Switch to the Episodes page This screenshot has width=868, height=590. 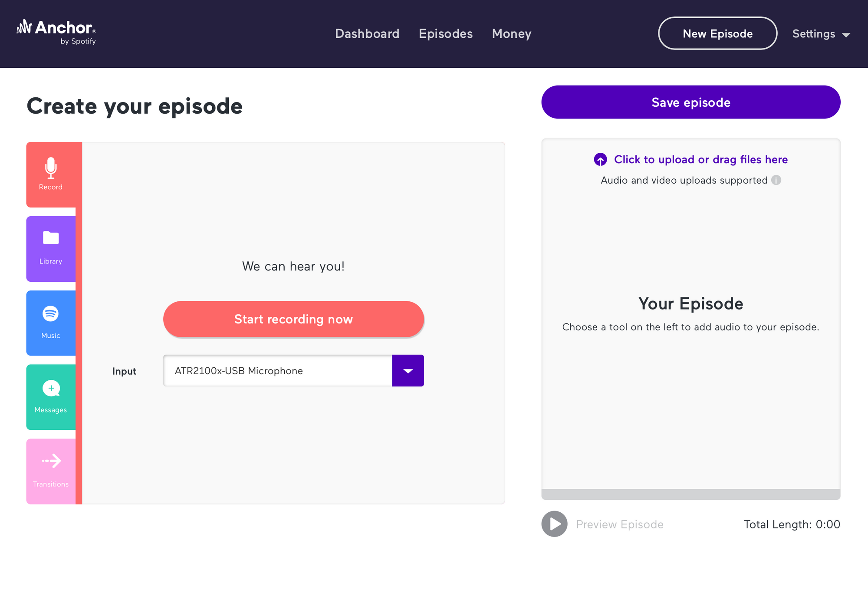pyautogui.click(x=446, y=34)
